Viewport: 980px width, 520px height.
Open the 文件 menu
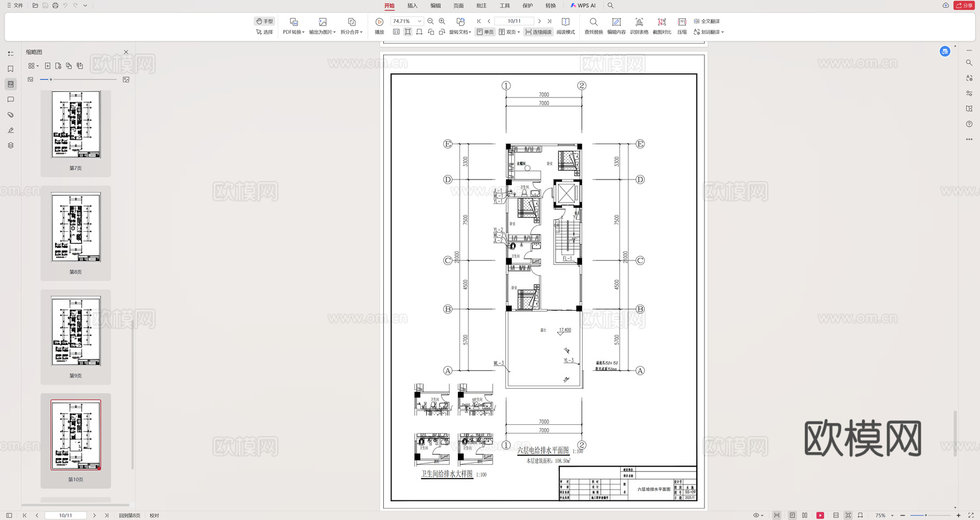pyautogui.click(x=15, y=5)
